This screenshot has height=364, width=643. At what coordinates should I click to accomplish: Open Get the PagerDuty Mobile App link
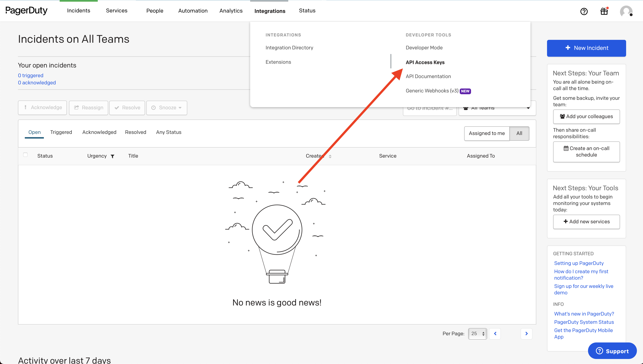coord(583,334)
